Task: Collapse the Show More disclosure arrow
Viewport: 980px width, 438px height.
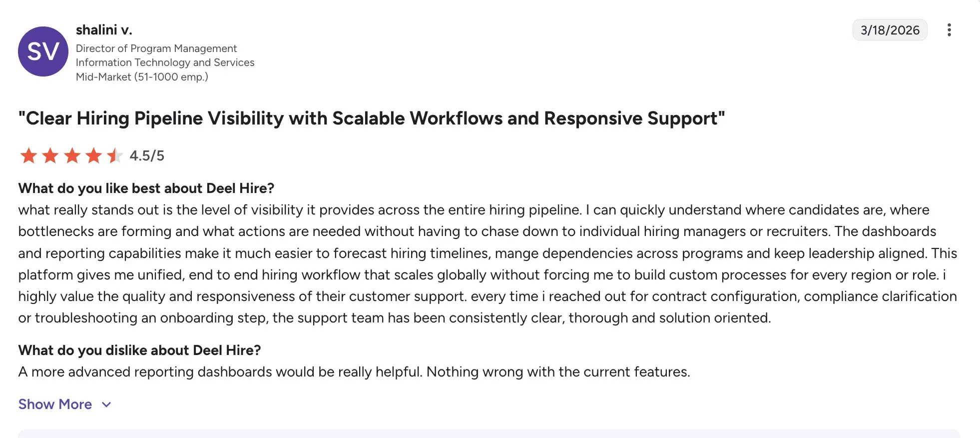Action: tap(106, 404)
